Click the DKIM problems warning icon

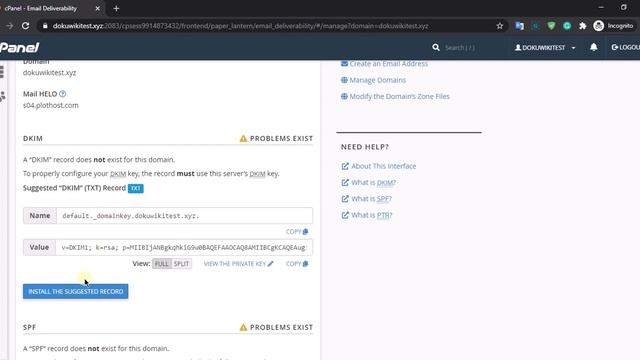(243, 138)
